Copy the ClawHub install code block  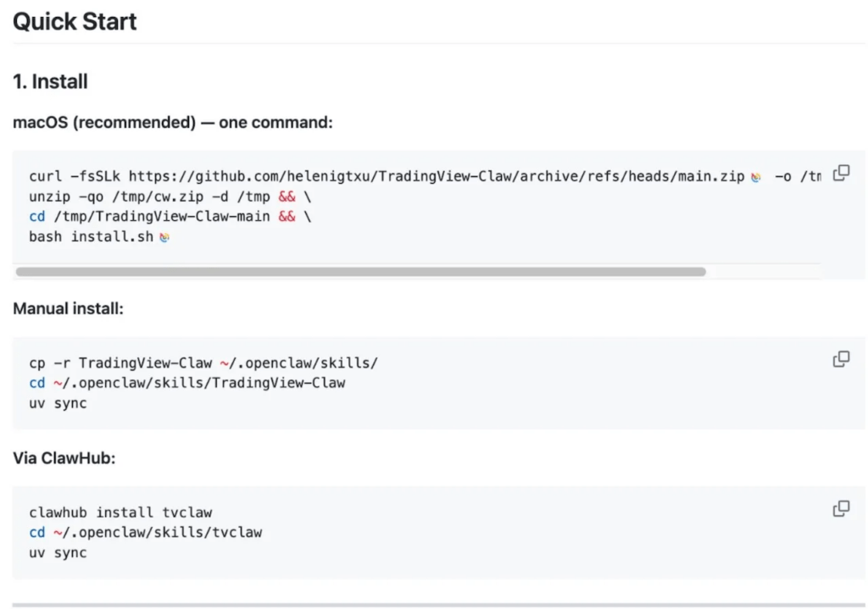click(x=841, y=509)
